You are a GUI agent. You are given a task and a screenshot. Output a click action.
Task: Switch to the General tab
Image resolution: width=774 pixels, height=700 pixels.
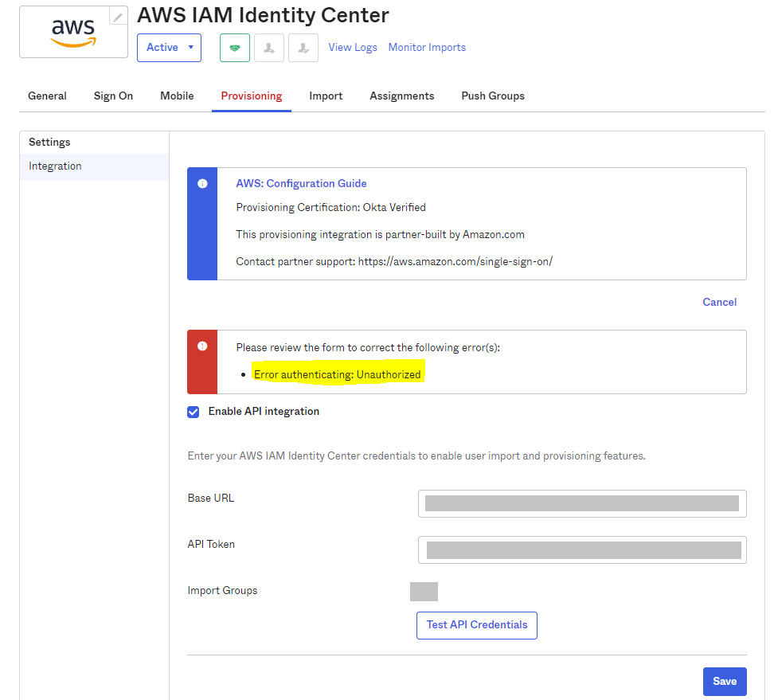[x=47, y=96]
